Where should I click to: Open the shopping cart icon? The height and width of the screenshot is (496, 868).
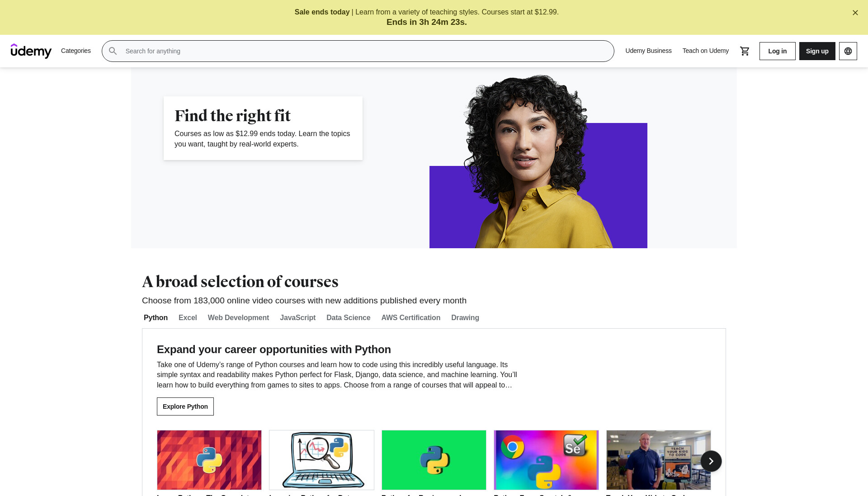tap(745, 51)
